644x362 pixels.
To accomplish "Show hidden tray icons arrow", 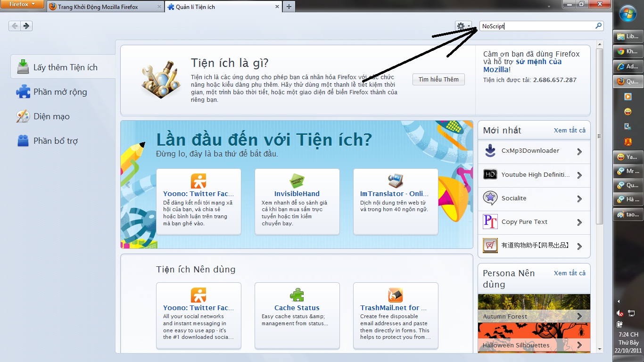I will (619, 301).
